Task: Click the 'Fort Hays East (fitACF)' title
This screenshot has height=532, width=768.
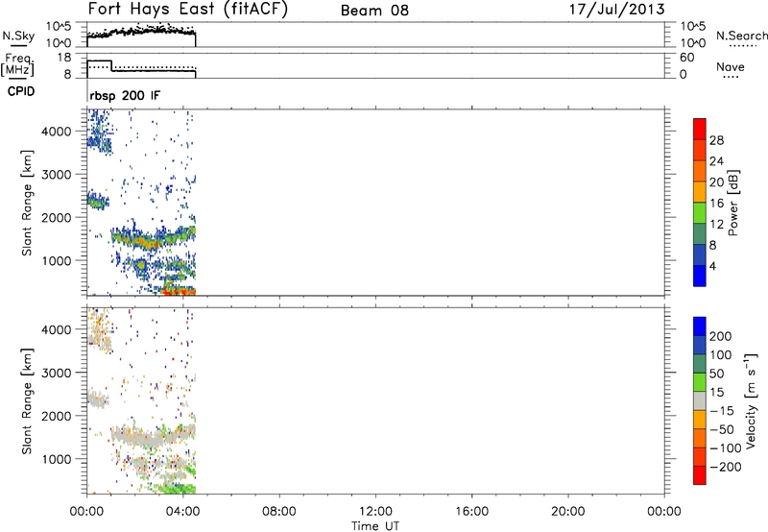Action: [188, 10]
